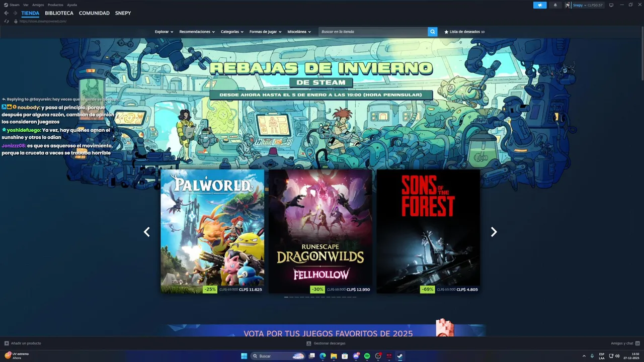Go back with the left arrow
The image size is (644, 362).
[x=7, y=13]
